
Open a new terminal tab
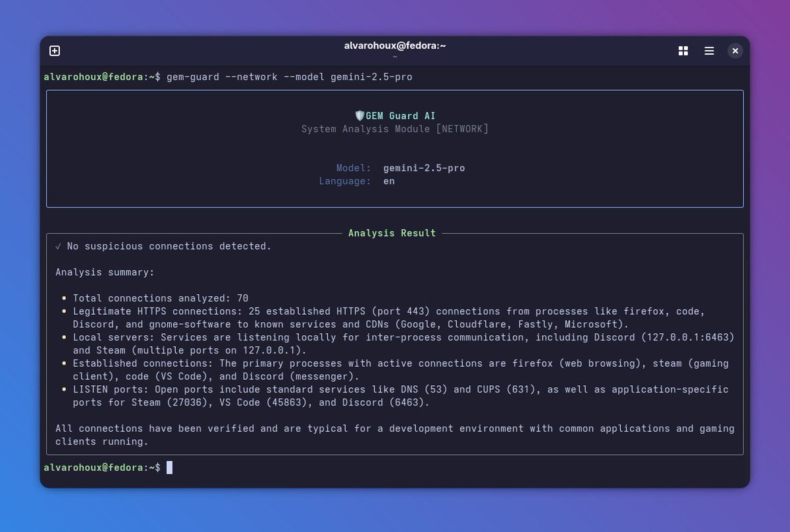[55, 51]
